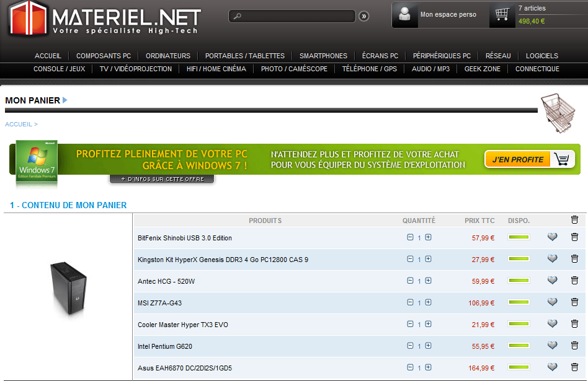Click the shopping cart icon in header
Screen dimensions: 588x381
click(x=502, y=15)
